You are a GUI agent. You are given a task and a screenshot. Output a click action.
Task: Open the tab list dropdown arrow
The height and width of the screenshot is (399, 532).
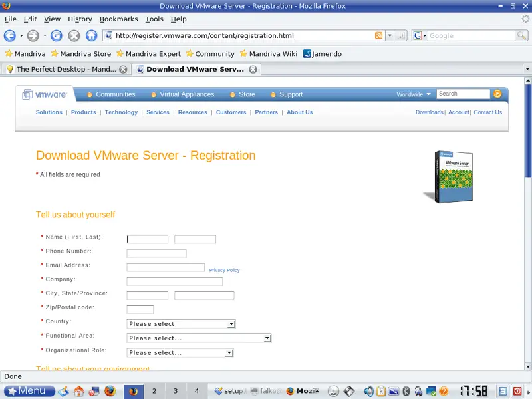coord(527,70)
